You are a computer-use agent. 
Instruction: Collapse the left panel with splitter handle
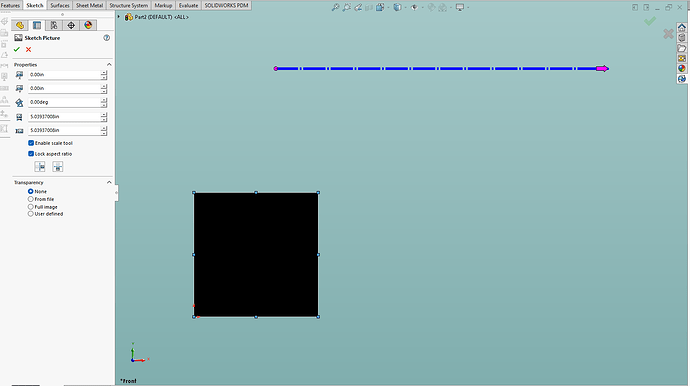(x=117, y=192)
